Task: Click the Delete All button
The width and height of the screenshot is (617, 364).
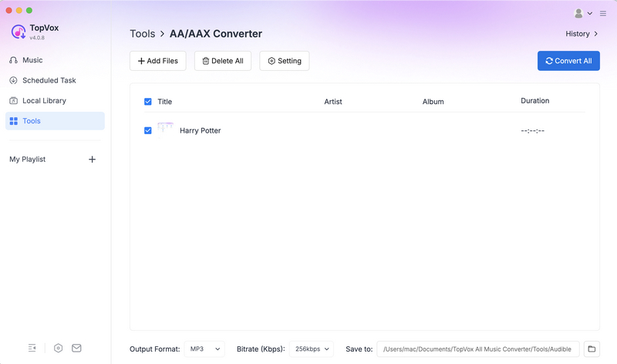Action: pos(223,61)
